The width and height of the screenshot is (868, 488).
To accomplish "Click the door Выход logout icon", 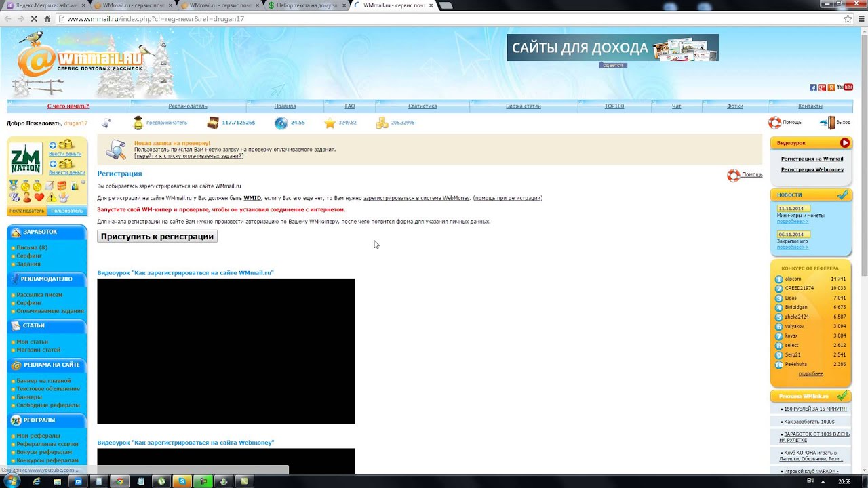I will point(827,123).
